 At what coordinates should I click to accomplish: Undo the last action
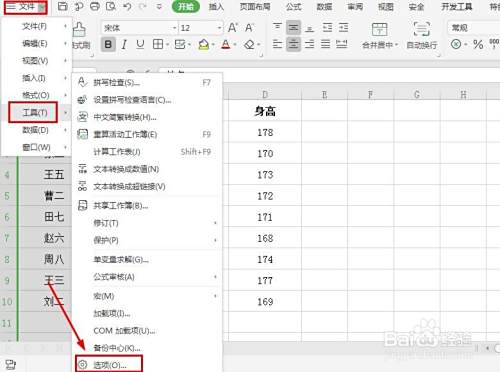click(127, 6)
